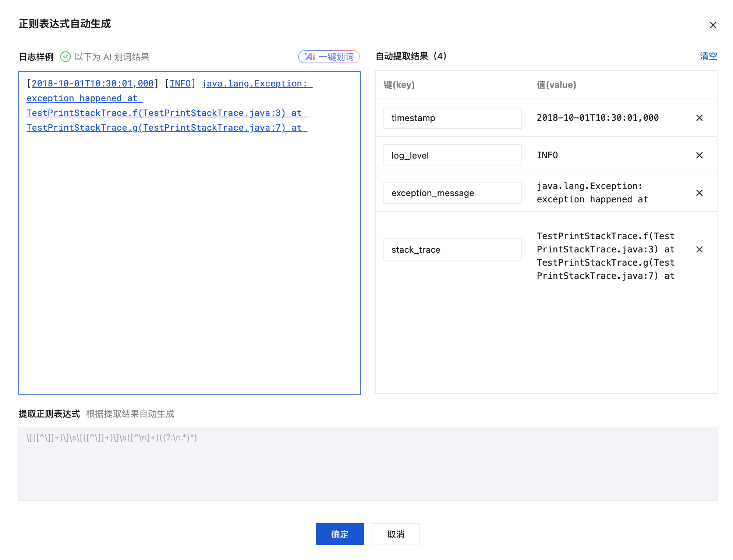Close the regex auto-generation dialog

click(713, 25)
